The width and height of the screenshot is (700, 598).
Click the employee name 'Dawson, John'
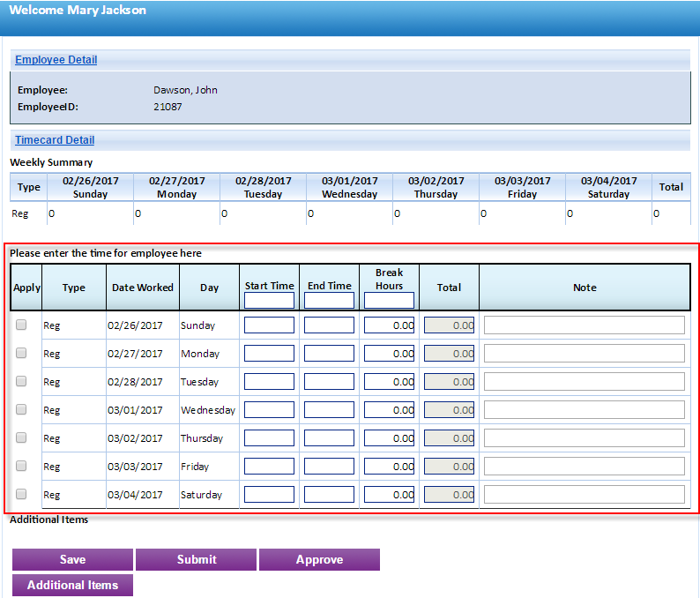pyautogui.click(x=185, y=90)
